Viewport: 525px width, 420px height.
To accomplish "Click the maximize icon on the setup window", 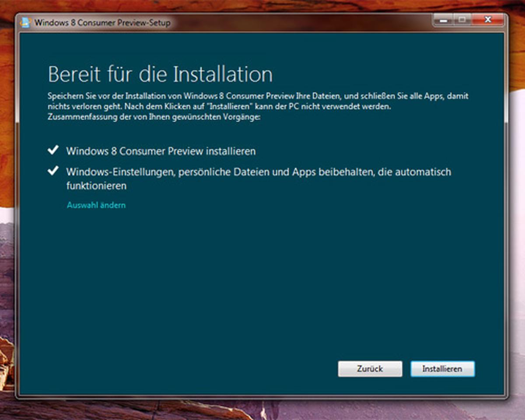I will tap(462, 19).
